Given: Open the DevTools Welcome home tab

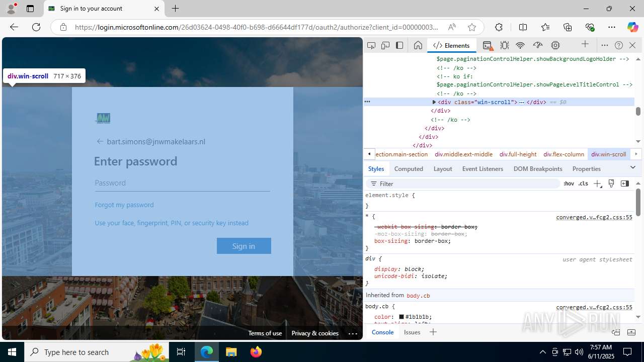Looking at the screenshot, I should (418, 45).
